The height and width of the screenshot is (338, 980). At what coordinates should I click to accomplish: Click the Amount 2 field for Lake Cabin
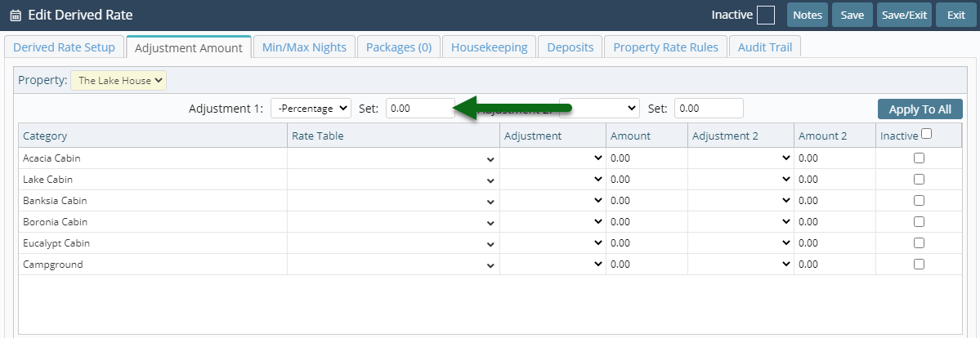(x=835, y=180)
